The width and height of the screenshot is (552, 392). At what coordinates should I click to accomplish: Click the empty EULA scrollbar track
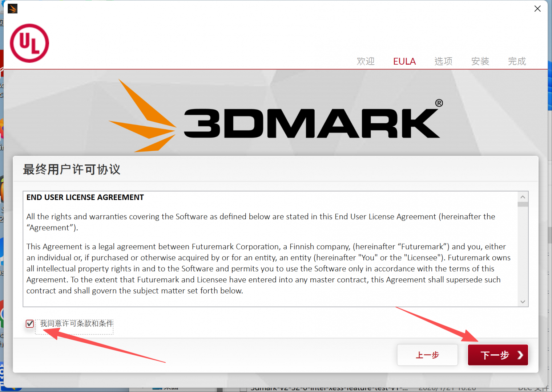click(x=523, y=252)
